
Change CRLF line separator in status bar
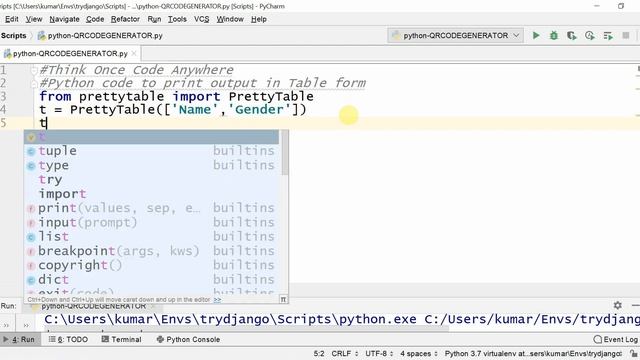click(x=344, y=353)
